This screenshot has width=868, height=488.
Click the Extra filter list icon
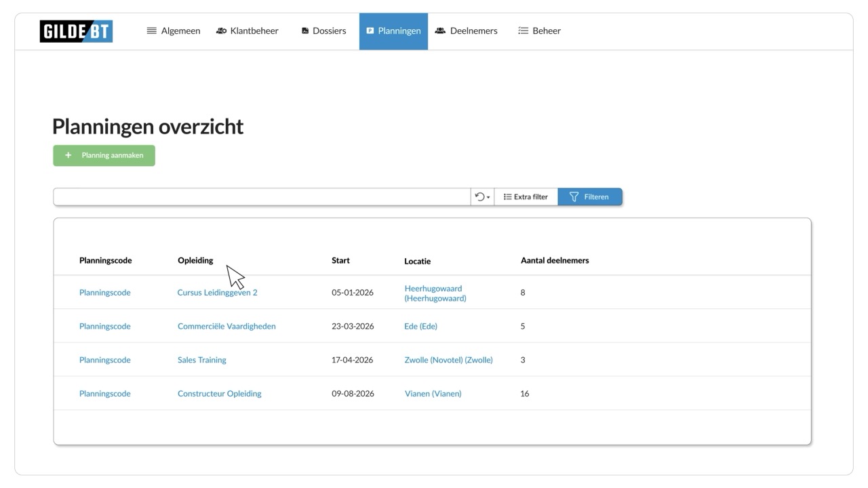pos(507,197)
